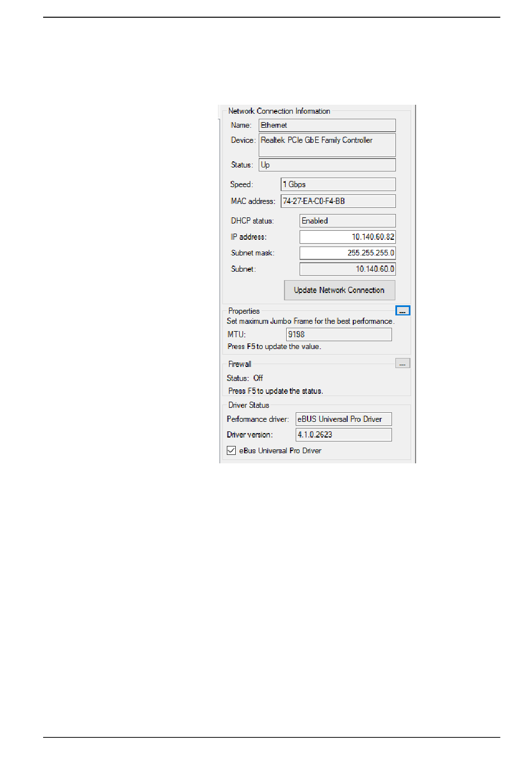Click Network Connection Information group header
Image resolution: width=532 pixels, height=772 pixels.
tap(279, 111)
